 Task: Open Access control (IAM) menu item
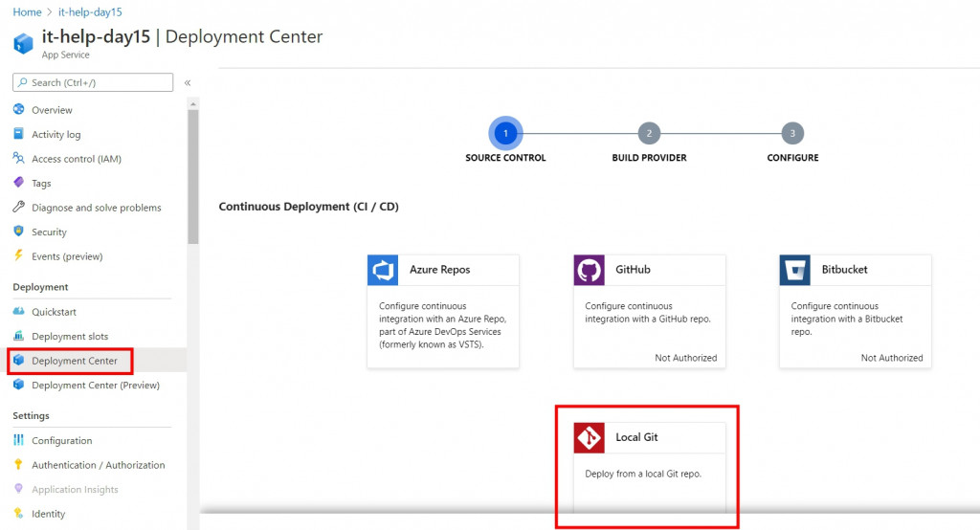pos(77,159)
